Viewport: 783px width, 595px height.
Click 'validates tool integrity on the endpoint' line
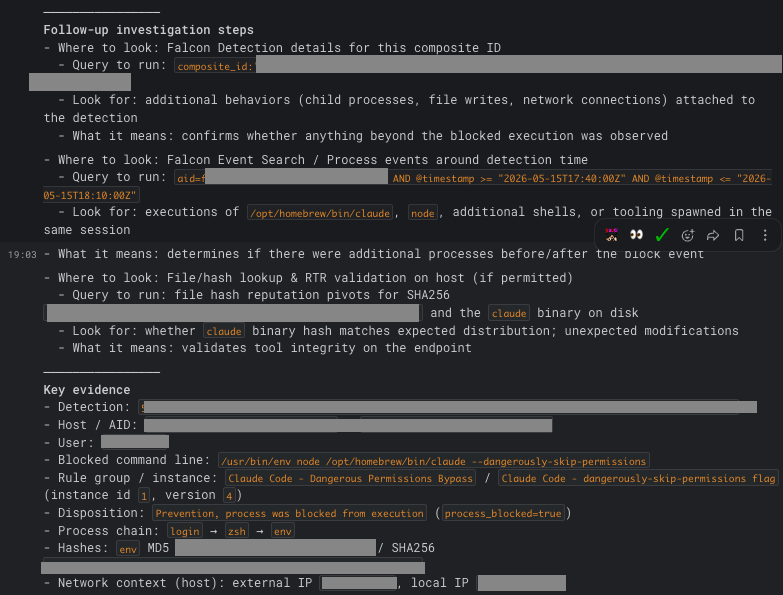[x=265, y=348]
